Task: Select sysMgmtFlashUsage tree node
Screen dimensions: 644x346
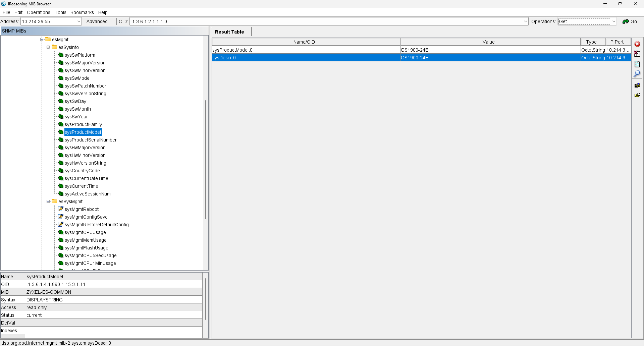Action: 87,248
